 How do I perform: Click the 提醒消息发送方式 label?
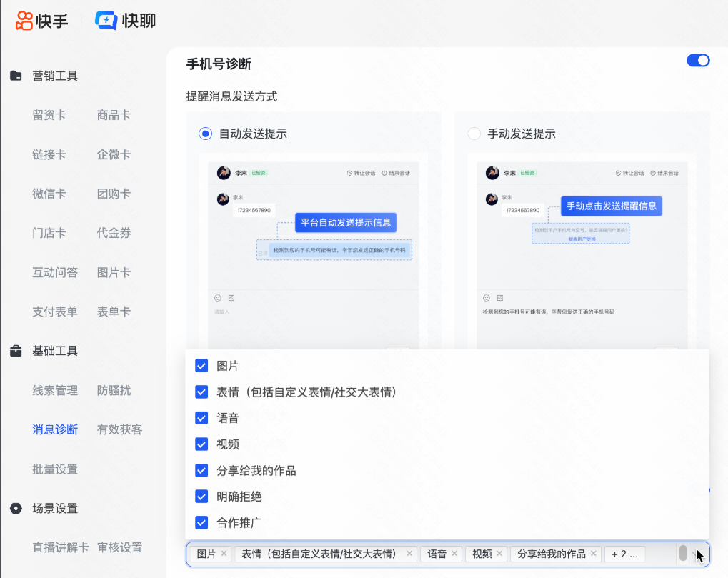click(x=231, y=96)
